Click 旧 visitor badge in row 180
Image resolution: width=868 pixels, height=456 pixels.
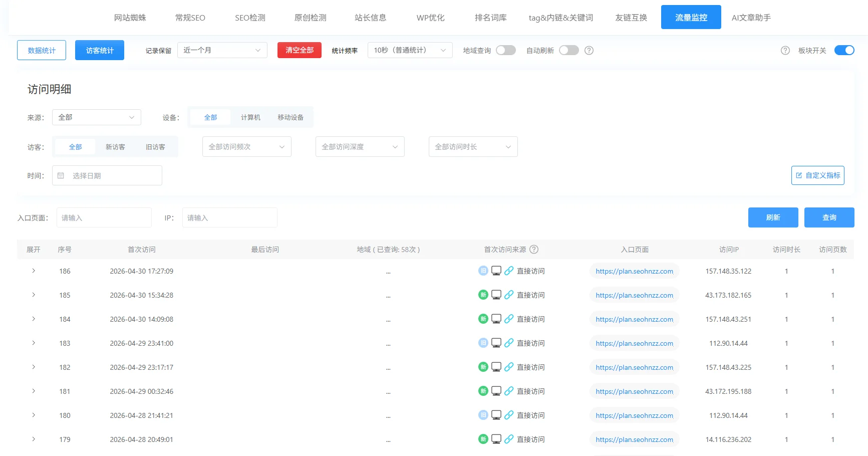[483, 415]
